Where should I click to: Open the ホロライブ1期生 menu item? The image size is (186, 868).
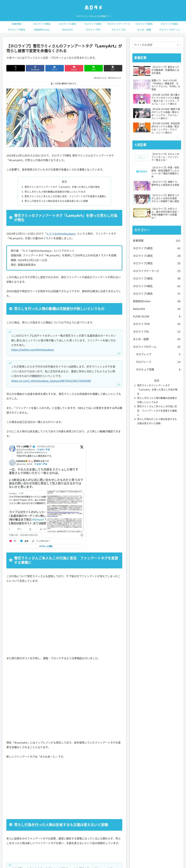point(68,24)
